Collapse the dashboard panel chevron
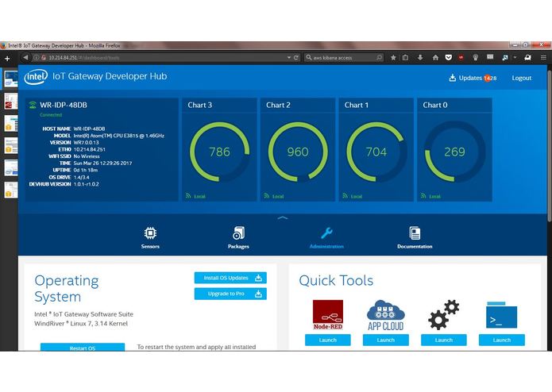This screenshot has width=552, height=392. pyautogui.click(x=282, y=218)
